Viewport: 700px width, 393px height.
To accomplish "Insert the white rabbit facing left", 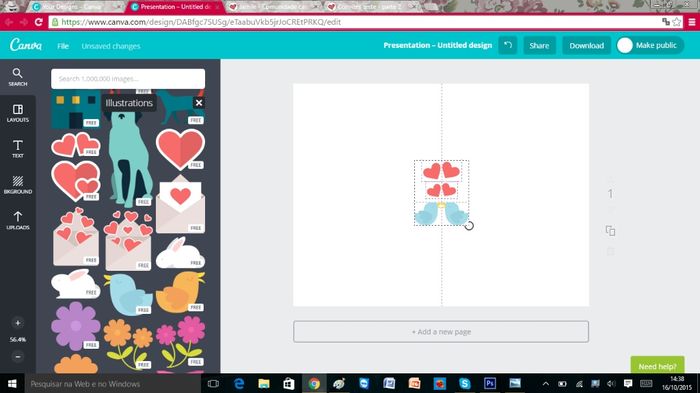I will [x=75, y=284].
